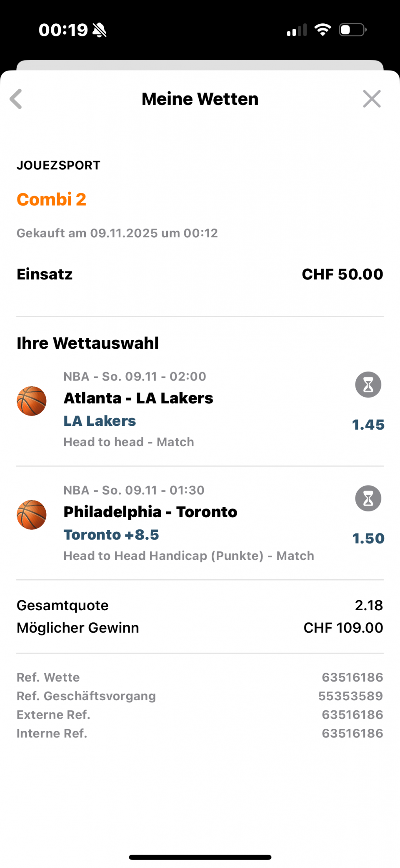
Task: Tap pending hourglass for Atlanta - LA Lakers
Action: [368, 385]
